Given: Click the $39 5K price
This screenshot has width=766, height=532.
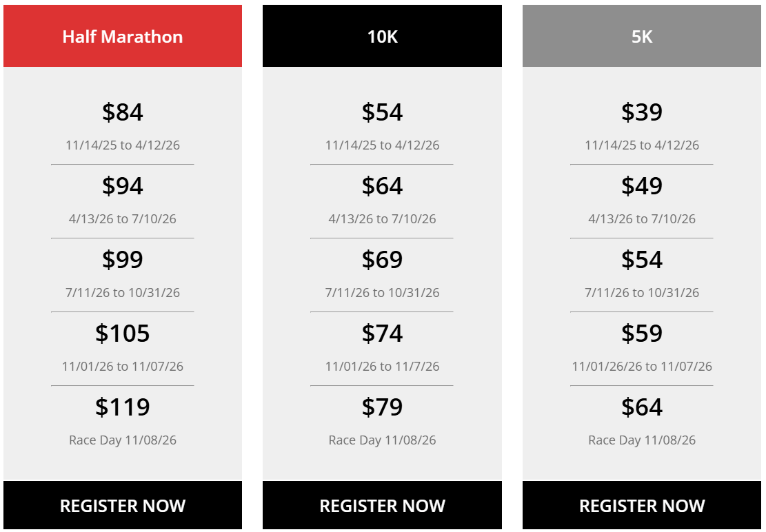Looking at the screenshot, I should point(642,112).
